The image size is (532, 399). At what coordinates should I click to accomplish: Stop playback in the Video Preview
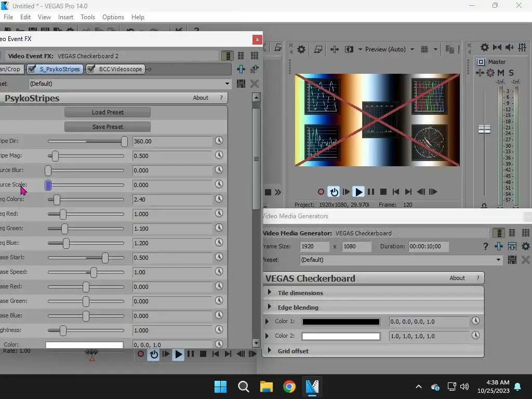[383, 192]
